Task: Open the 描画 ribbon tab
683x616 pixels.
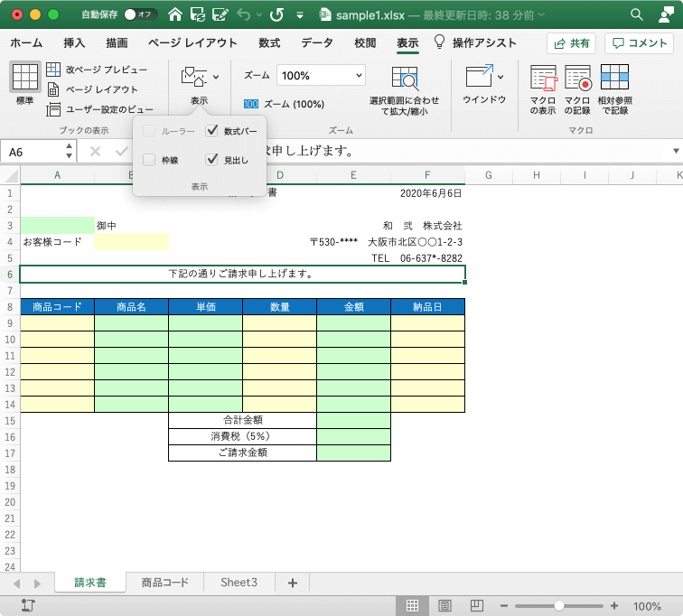Action: [117, 42]
